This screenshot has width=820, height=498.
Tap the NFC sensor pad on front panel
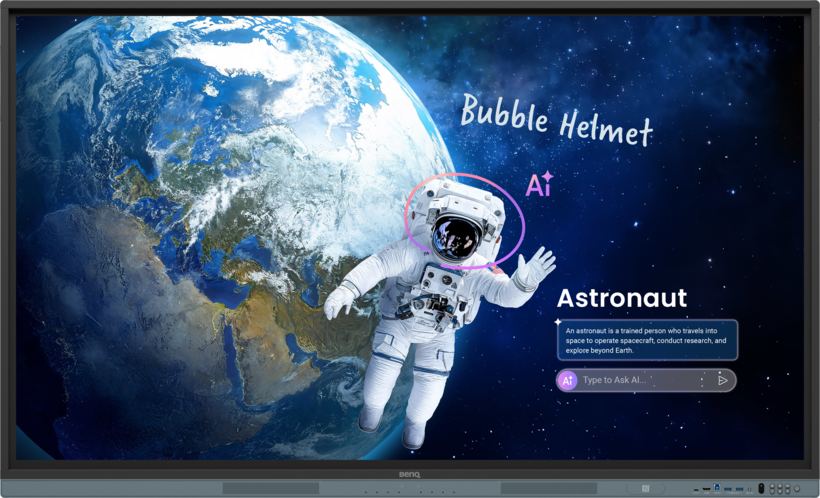click(x=645, y=489)
